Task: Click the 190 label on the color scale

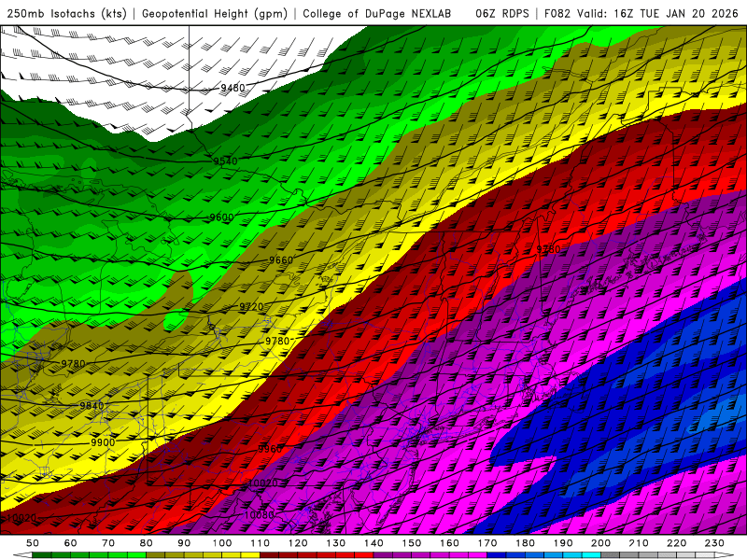Action: pos(563,543)
